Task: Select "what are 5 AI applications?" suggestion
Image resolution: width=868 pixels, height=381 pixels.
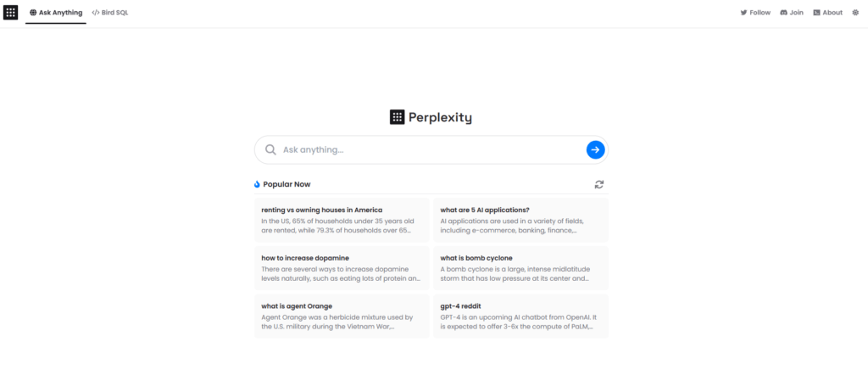Action: coord(520,220)
